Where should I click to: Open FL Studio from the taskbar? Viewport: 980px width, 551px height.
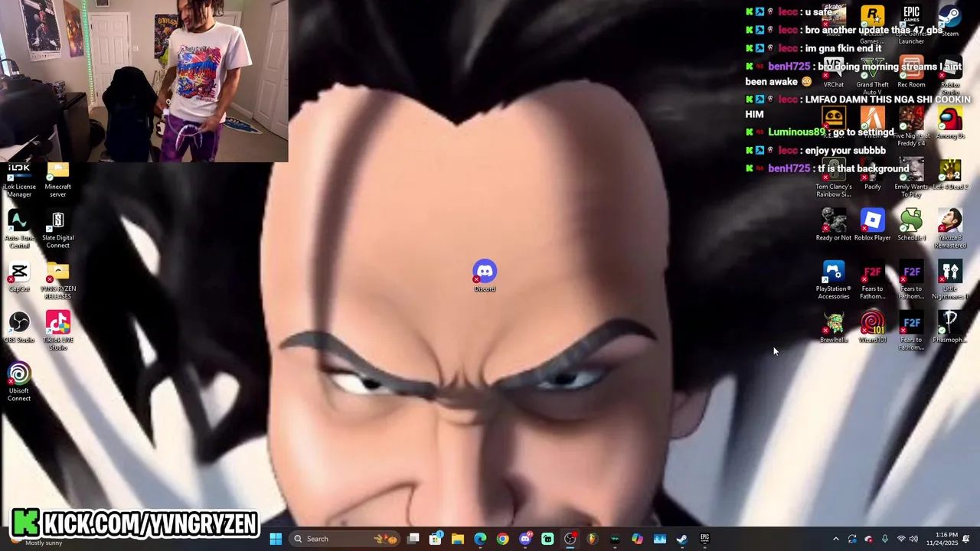pyautogui.click(x=593, y=539)
